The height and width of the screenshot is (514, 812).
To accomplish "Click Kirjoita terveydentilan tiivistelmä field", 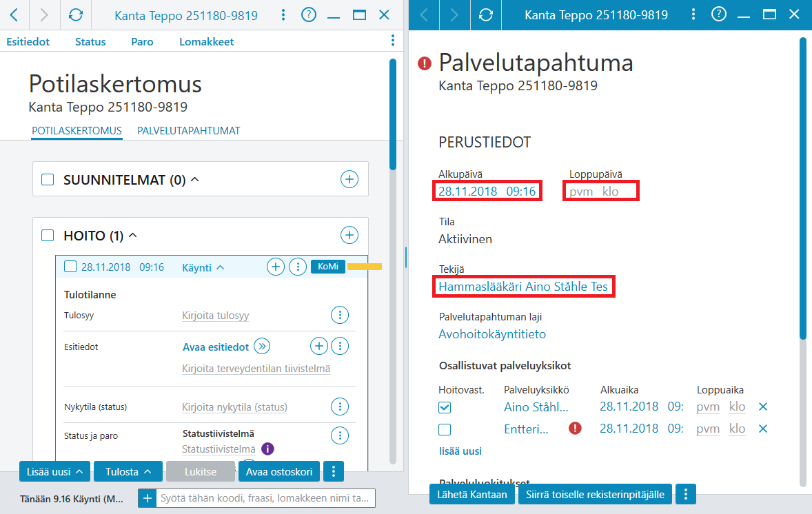I will [256, 369].
